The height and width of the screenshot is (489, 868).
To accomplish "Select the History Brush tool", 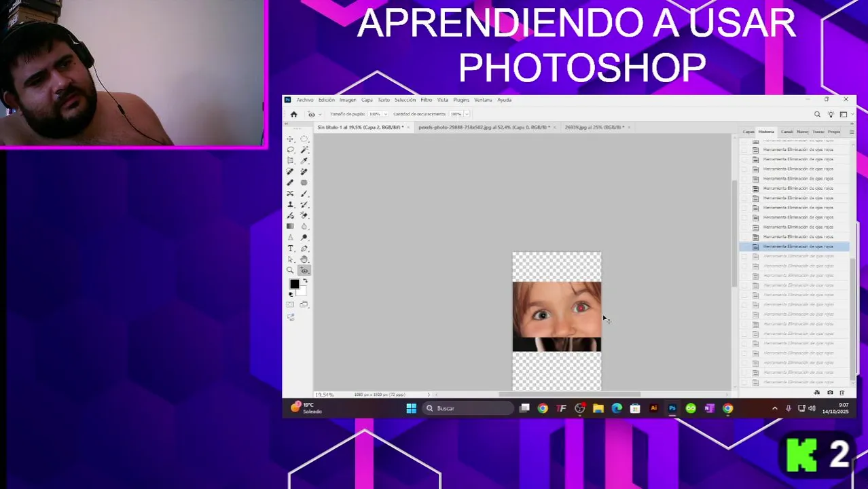I will click(304, 204).
